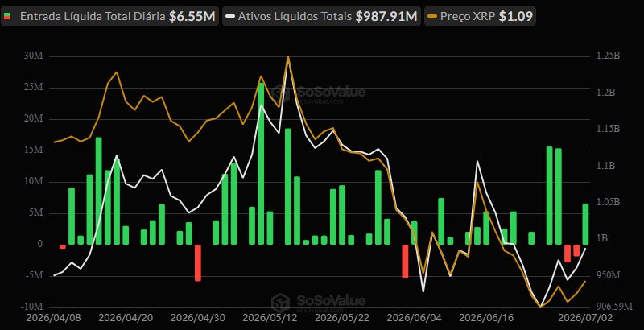Click the 20M left axis label

point(35,119)
